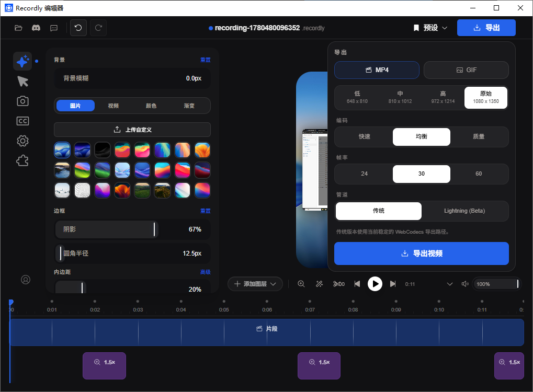Choose the 高 972 x 1214 resolution
This screenshot has width=533, height=392.
click(x=443, y=98)
